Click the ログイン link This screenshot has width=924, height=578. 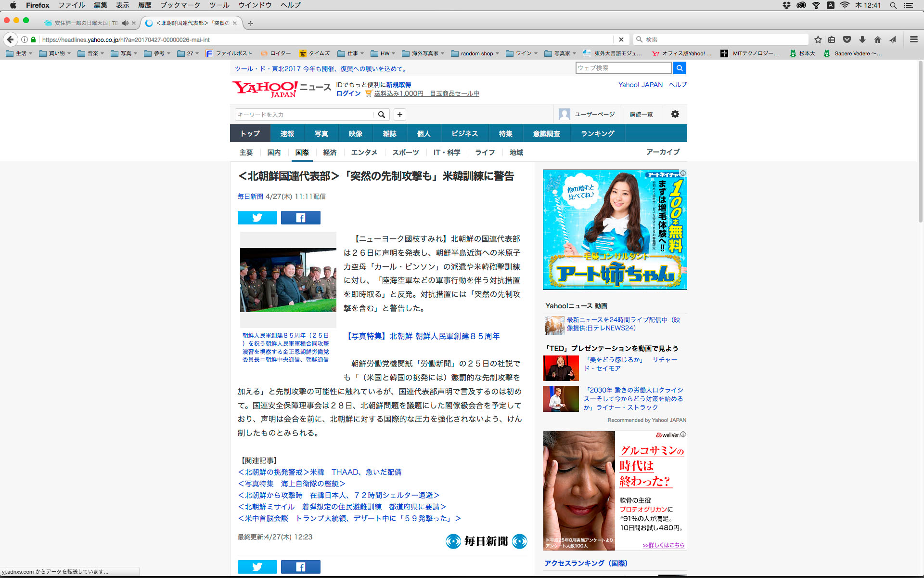pos(348,93)
